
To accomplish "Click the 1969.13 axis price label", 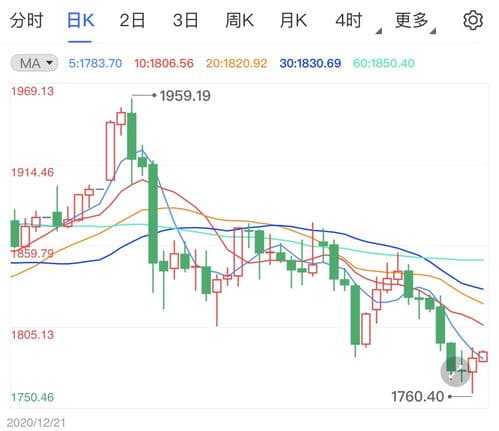I will (x=32, y=91).
